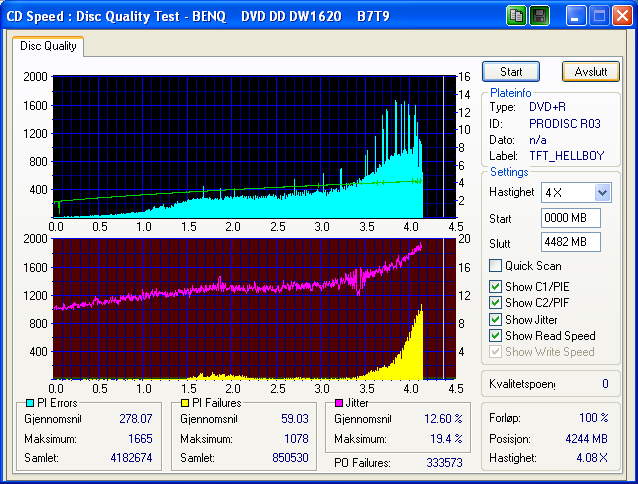638x484 pixels.
Task: Click the TFT_HELLBOY label text
Action: 567,156
